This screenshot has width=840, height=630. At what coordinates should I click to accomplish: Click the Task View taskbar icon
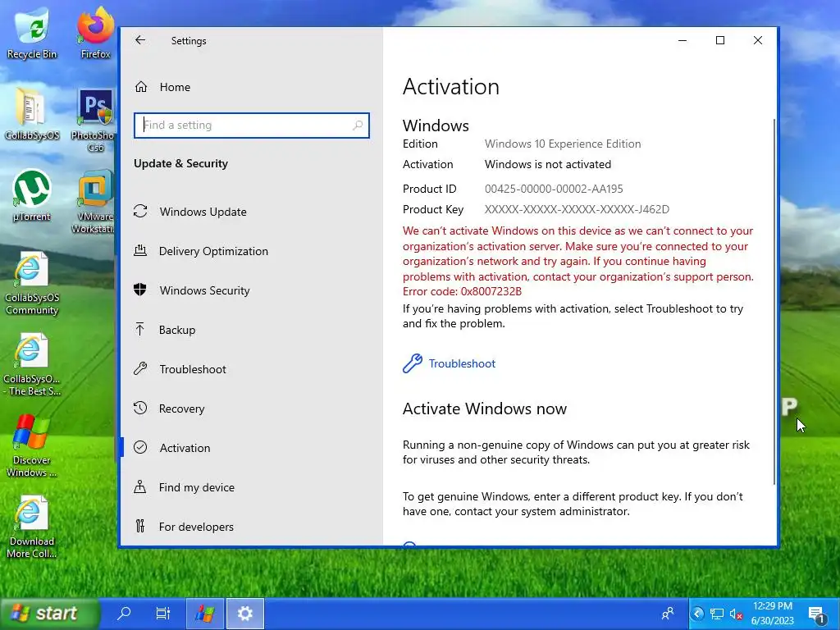[163, 614]
